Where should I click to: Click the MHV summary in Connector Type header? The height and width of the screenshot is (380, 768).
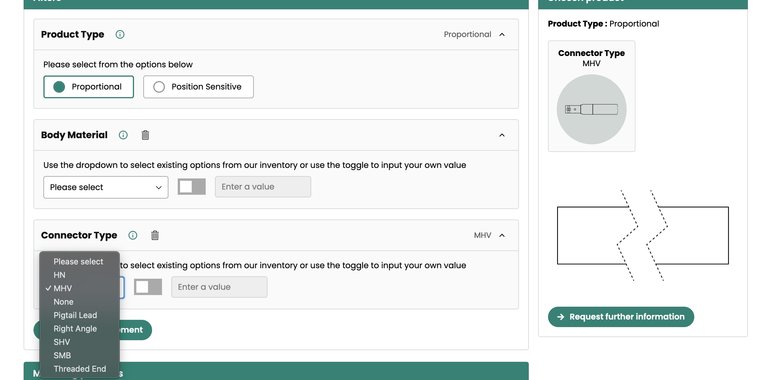(x=482, y=236)
